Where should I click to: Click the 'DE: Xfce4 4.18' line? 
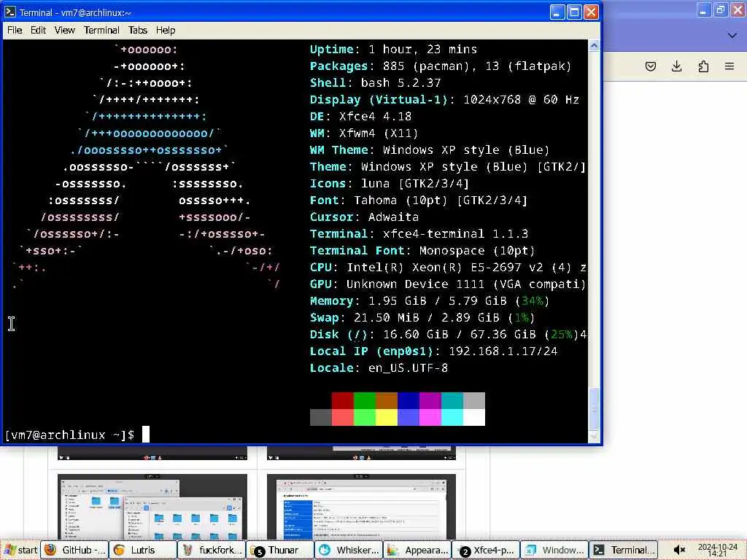[360, 116]
